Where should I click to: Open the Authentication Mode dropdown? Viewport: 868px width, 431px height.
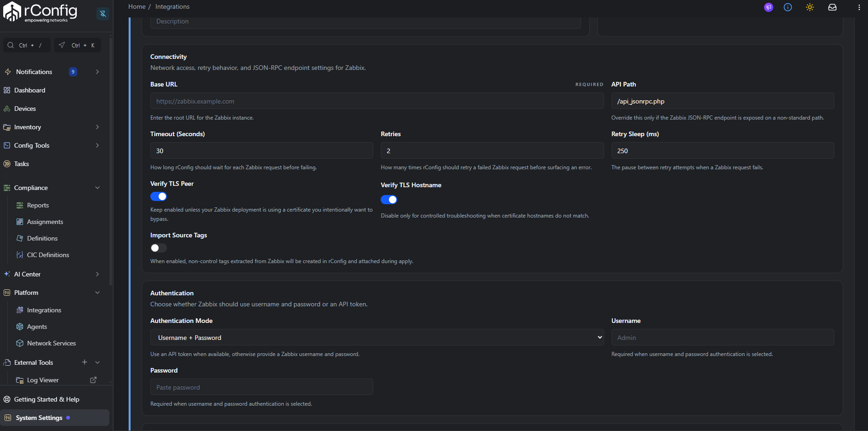(x=377, y=337)
